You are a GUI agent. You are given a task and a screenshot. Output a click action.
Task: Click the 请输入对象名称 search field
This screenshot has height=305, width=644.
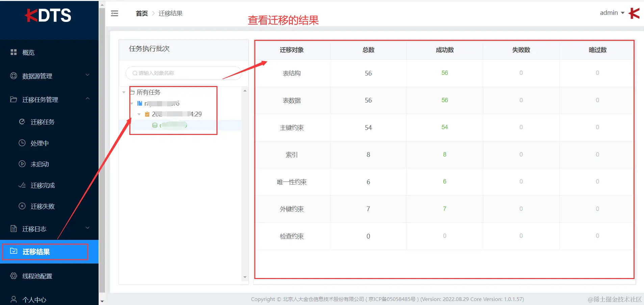tap(184, 73)
